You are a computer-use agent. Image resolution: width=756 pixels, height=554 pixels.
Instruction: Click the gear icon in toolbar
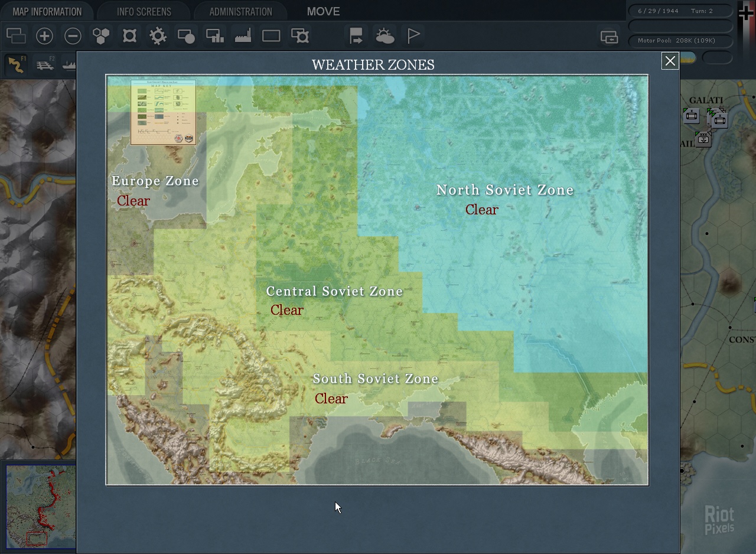158,36
